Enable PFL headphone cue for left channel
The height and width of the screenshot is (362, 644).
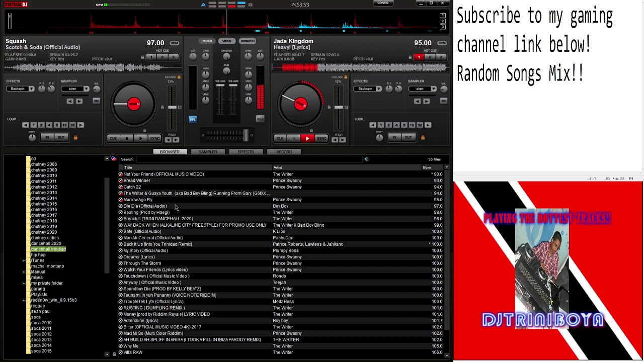[193, 119]
